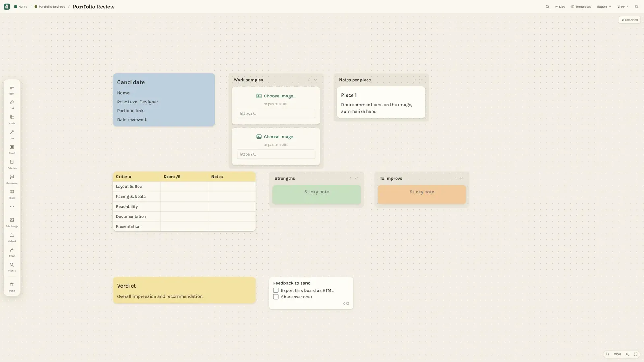This screenshot has width=644, height=362.
Task: Select the green Strengths sticky note
Action: coord(316,194)
